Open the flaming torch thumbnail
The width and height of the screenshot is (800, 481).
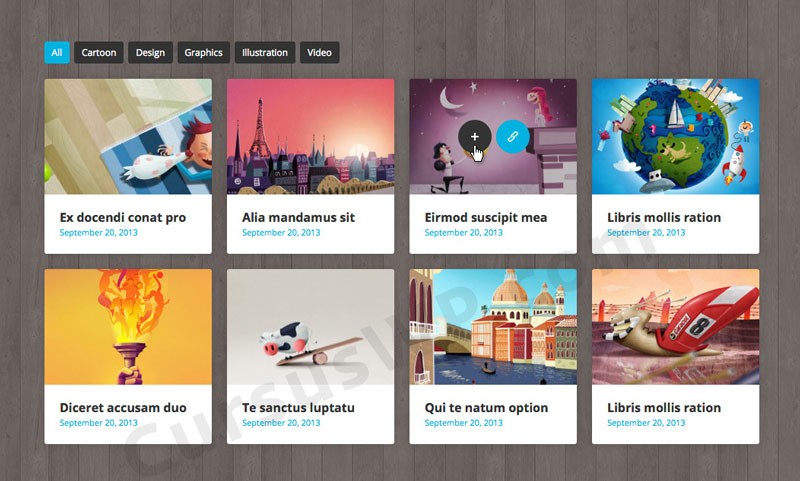click(128, 326)
